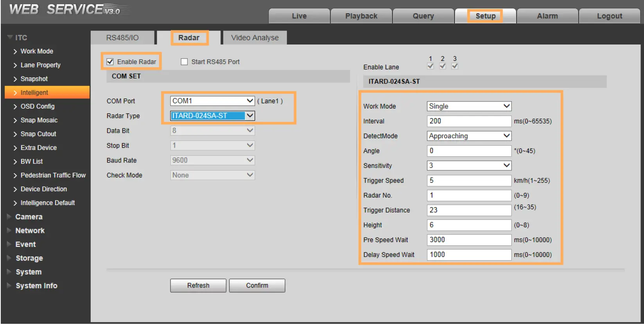This screenshot has width=644, height=325.
Task: Open the Data Bit dropdown
Action: (213, 130)
